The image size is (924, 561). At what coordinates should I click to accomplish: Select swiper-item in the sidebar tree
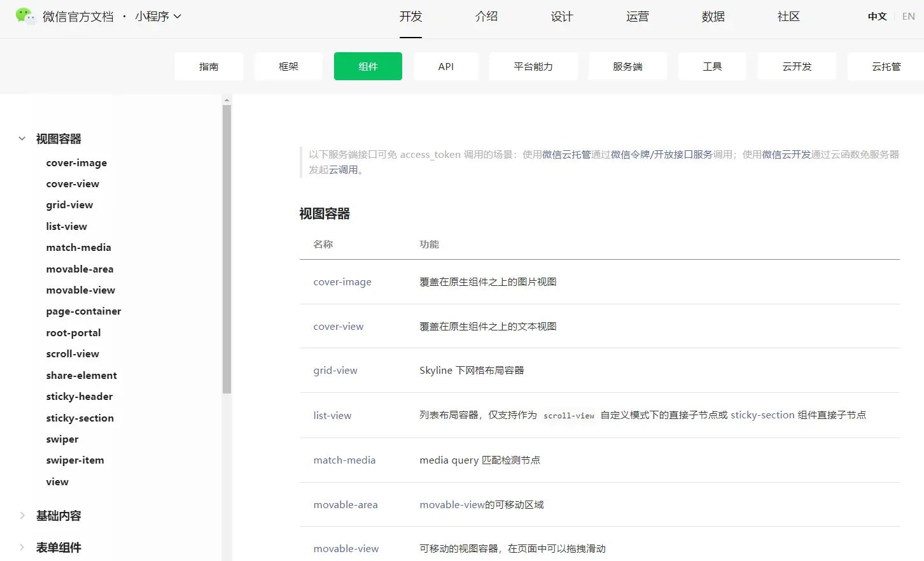point(75,460)
